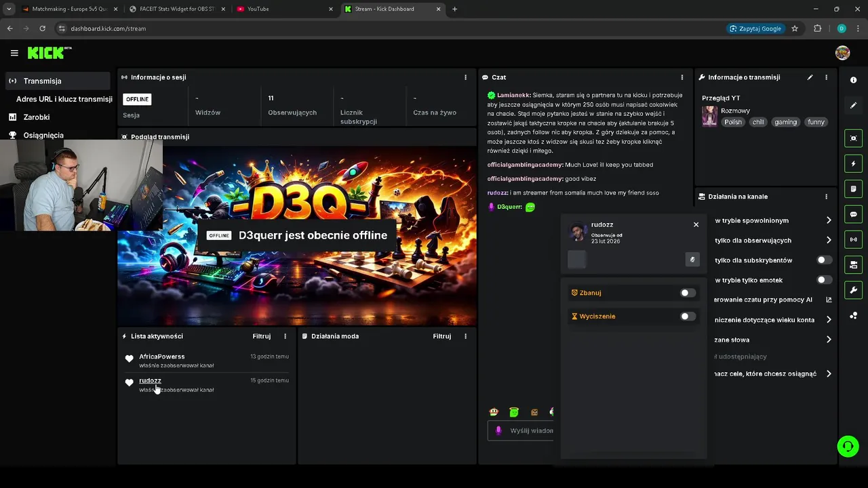Viewport: 868px width, 488px height.
Task: Click the mute icon button in rudozz card
Action: 692,260
